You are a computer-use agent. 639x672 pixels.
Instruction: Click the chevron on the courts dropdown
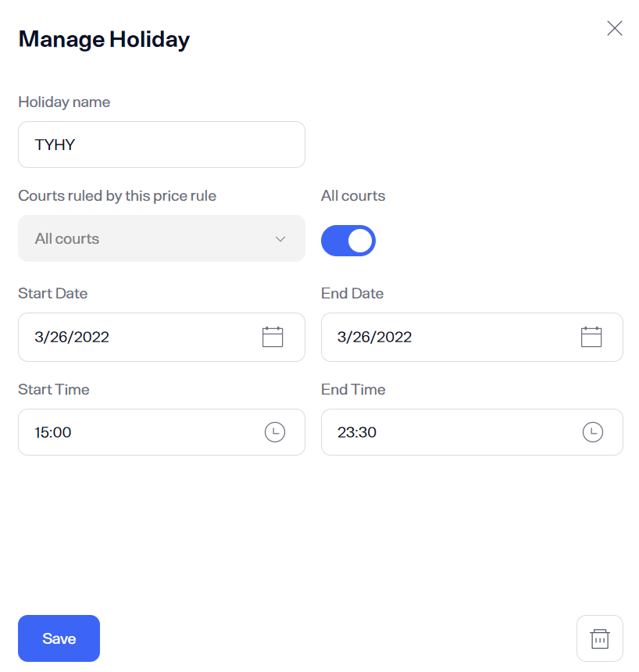pyautogui.click(x=280, y=238)
